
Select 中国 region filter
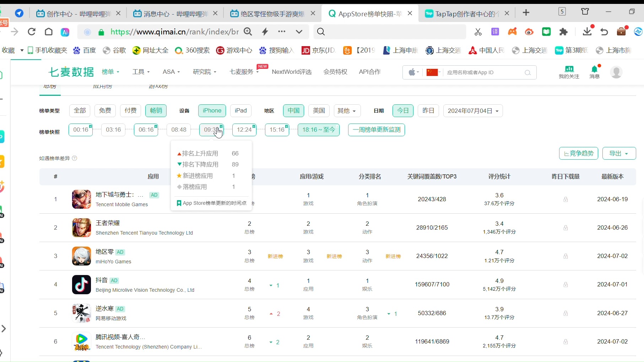294,111
